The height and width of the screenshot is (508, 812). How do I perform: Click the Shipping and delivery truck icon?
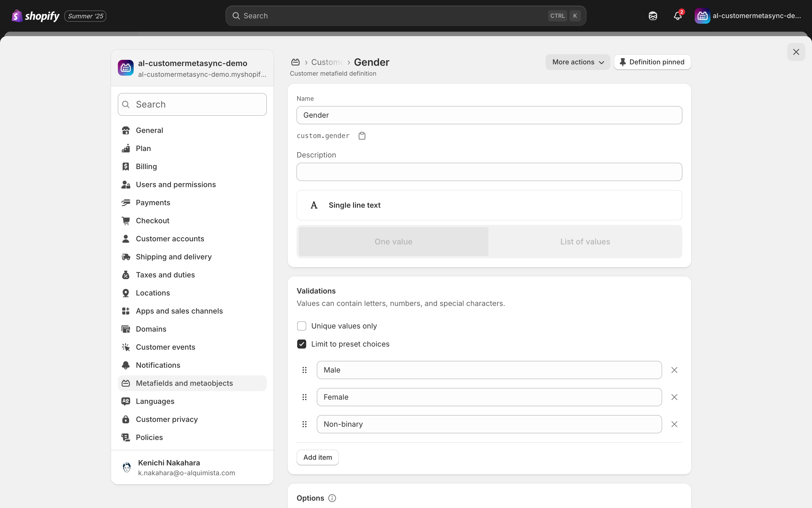(x=126, y=257)
